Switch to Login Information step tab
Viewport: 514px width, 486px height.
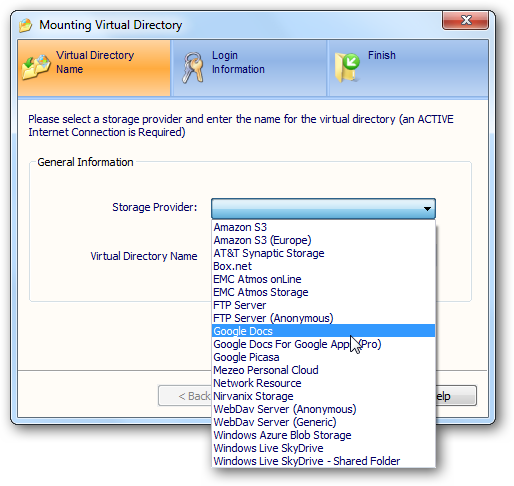coord(249,68)
